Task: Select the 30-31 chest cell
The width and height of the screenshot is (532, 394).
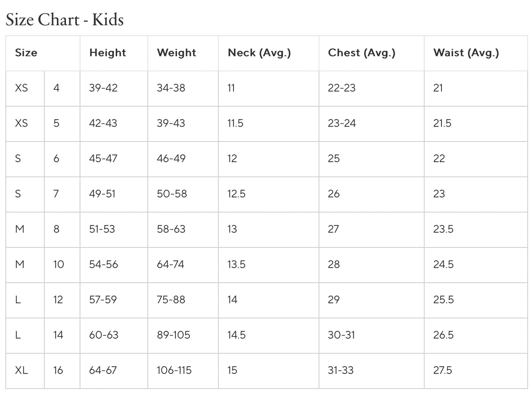Action: click(x=341, y=335)
